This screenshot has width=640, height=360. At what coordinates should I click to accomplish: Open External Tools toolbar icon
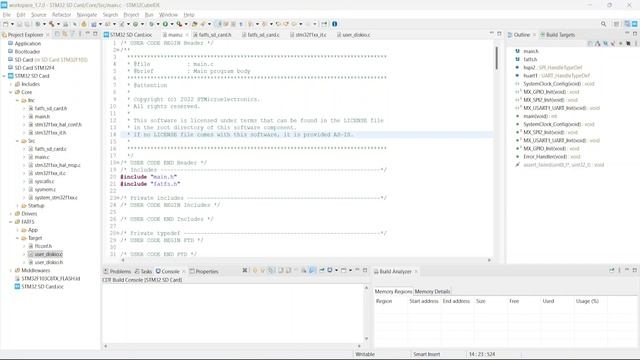(179, 24)
